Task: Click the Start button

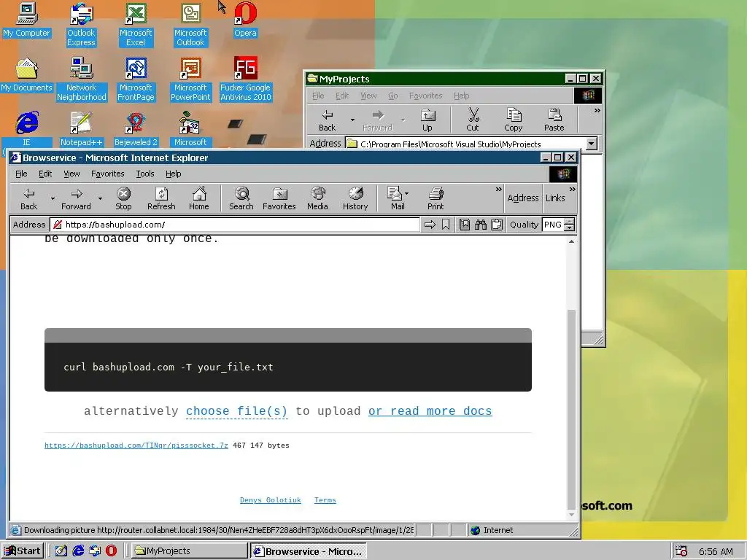Action: 23,551
